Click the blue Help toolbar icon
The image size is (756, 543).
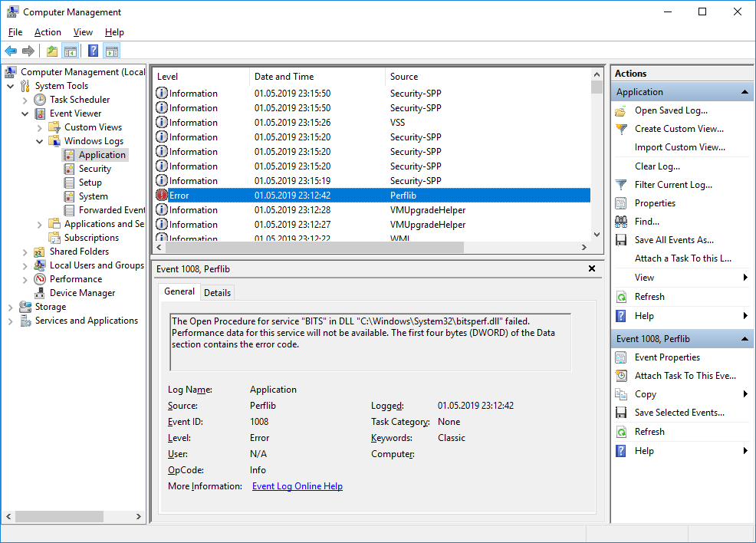click(93, 51)
